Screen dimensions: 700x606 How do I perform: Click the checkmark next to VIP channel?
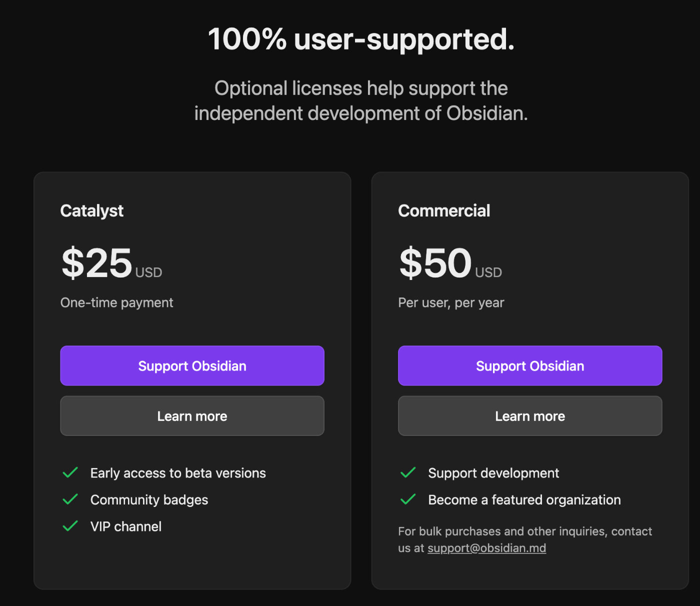70,526
